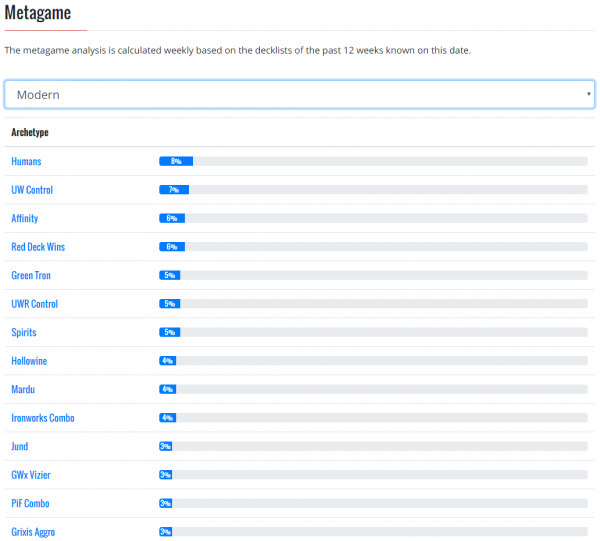Click the Grixis Aggro link

pos(33,532)
